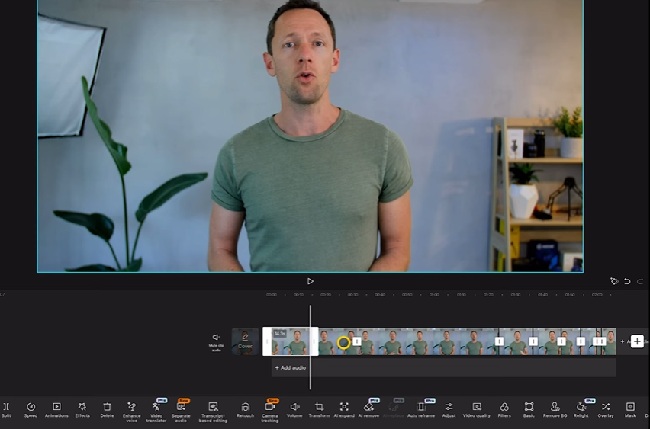
Task: Open the Mask tool
Action: tap(630, 410)
